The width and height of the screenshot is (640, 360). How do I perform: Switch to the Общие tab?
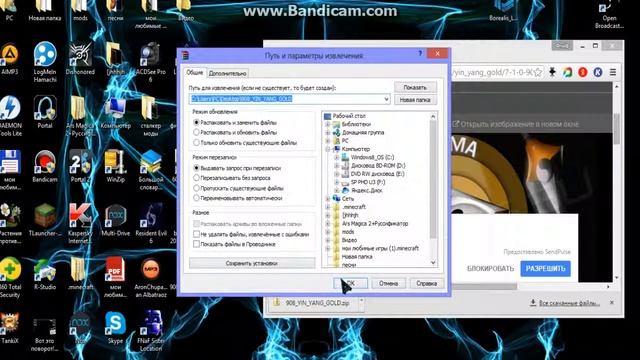195,73
